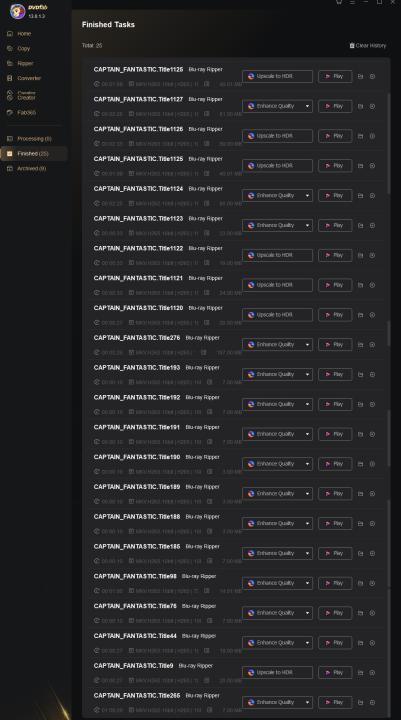The width and height of the screenshot is (401, 720).
Task: Play the Title1122 ripped video
Action: [x=335, y=255]
